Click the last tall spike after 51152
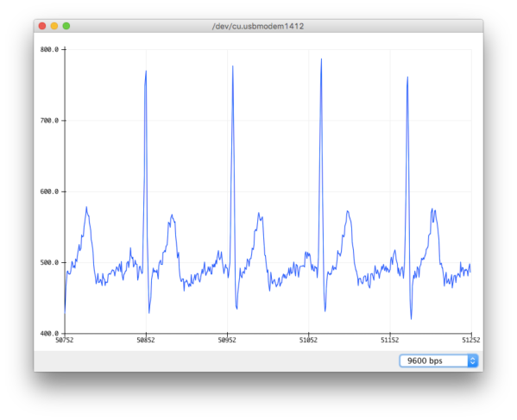The width and height of the screenshot is (517, 420). point(407,78)
